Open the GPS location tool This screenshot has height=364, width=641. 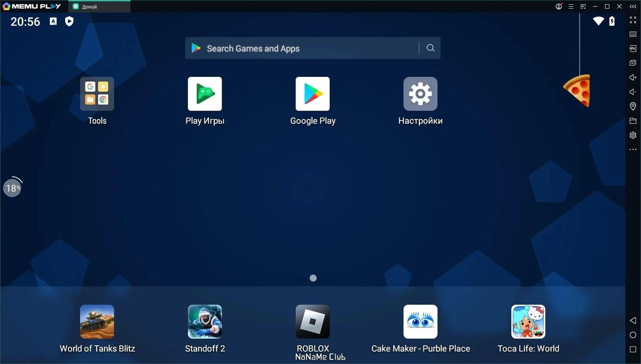(633, 106)
